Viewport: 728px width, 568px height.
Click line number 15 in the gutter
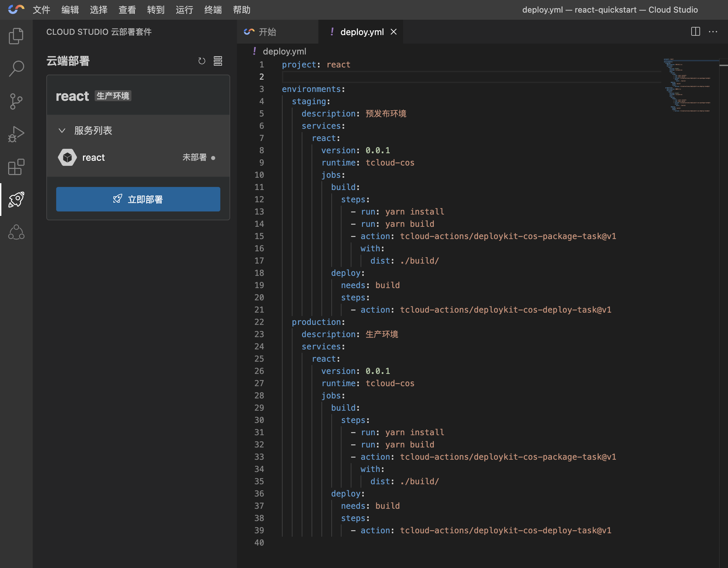(259, 236)
